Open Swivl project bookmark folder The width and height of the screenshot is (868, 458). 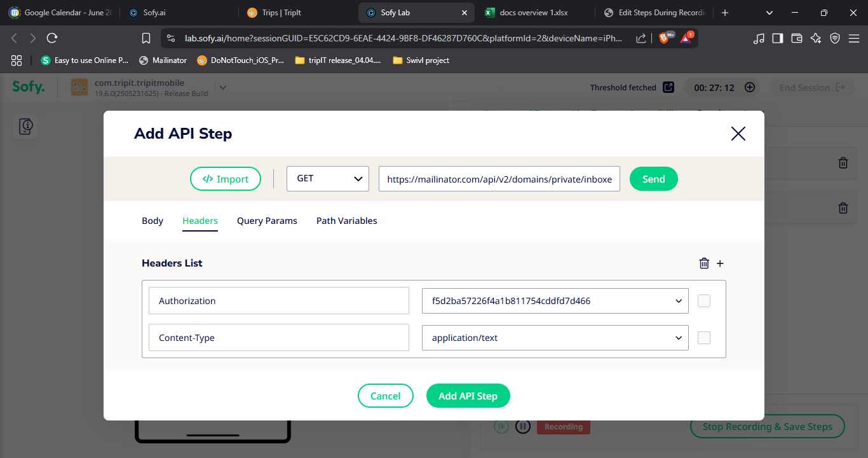tap(421, 60)
